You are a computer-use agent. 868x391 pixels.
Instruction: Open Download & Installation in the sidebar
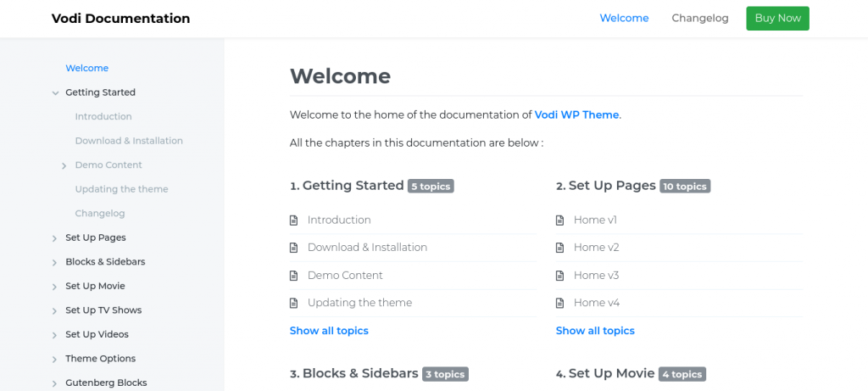tap(129, 141)
